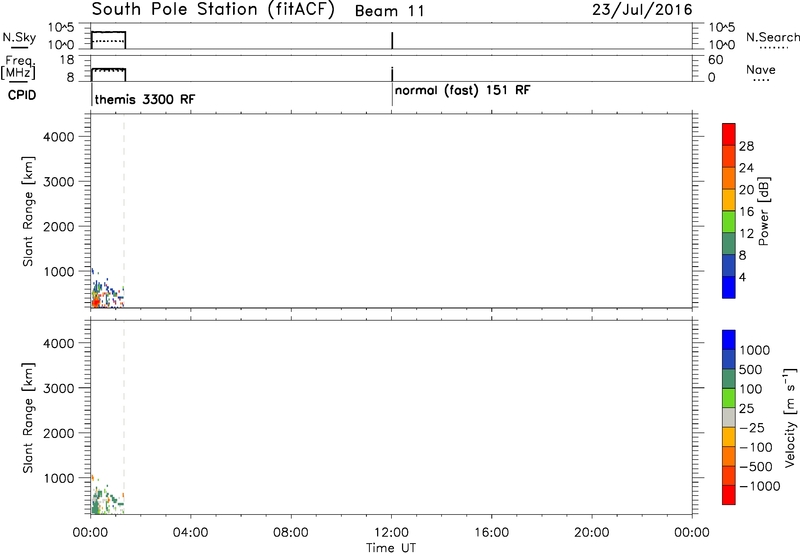The height and width of the screenshot is (554, 800).
Task: Click the '04:00' time tick label
Action: coord(190,533)
